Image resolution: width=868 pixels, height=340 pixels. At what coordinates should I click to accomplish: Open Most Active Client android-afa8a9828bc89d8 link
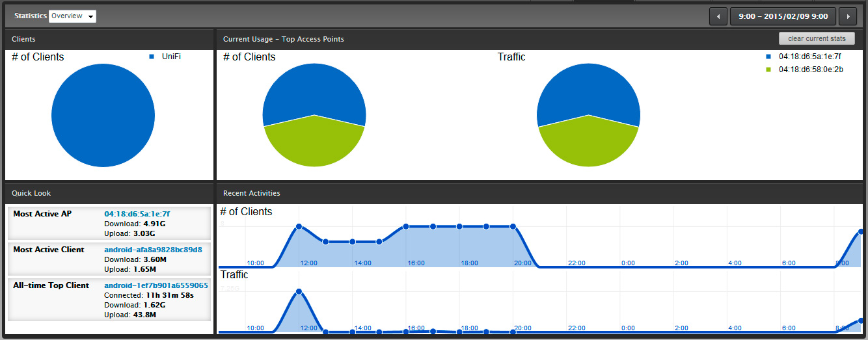(153, 250)
